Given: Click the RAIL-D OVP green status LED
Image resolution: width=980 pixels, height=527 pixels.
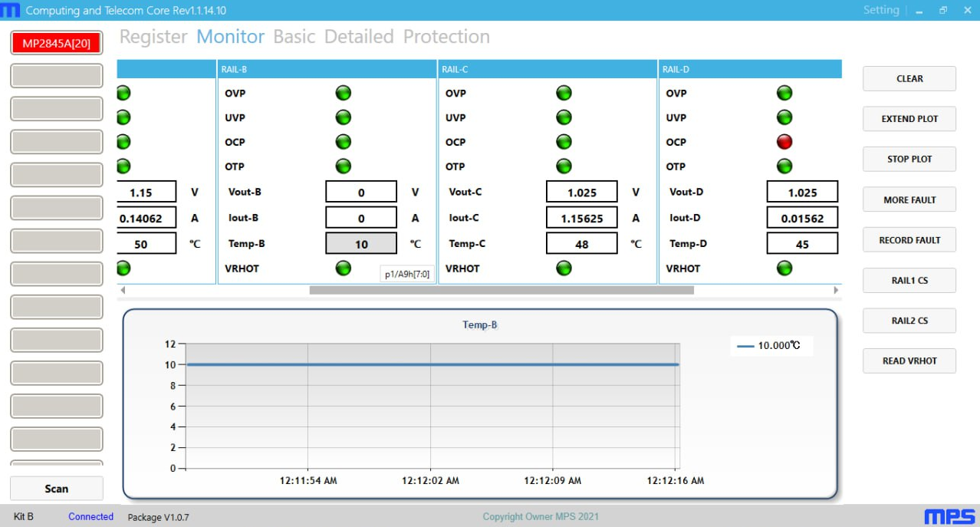Looking at the screenshot, I should pyautogui.click(x=784, y=93).
